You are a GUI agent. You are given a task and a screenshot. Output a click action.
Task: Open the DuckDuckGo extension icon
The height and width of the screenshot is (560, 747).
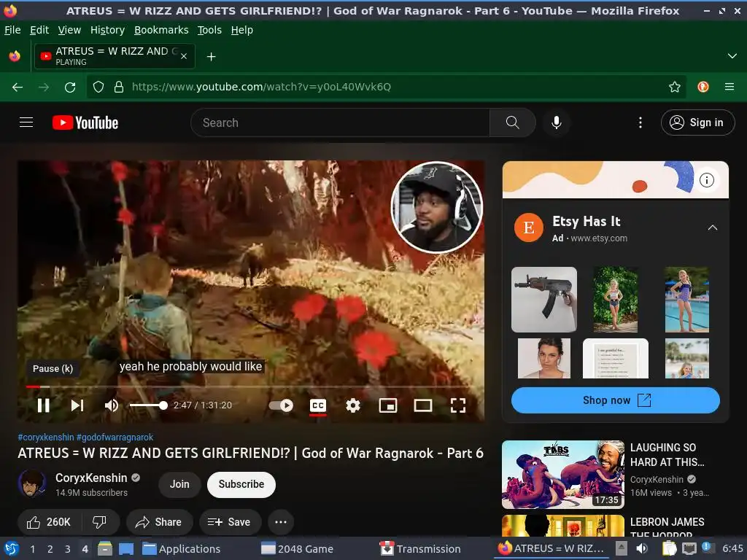(x=703, y=87)
